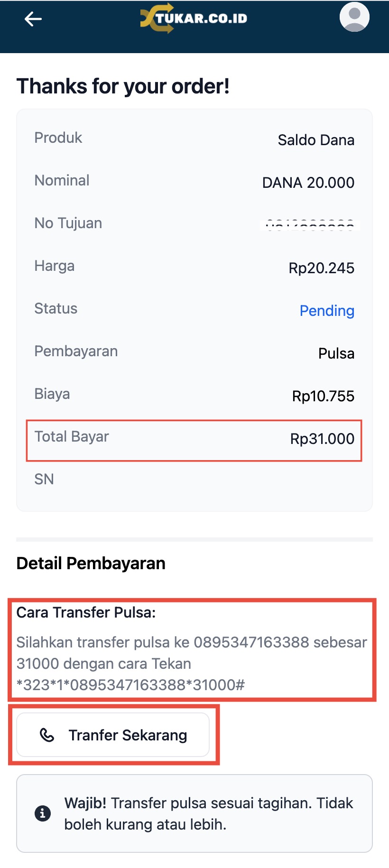Tap the Tranfer Sekarang button

(x=113, y=735)
